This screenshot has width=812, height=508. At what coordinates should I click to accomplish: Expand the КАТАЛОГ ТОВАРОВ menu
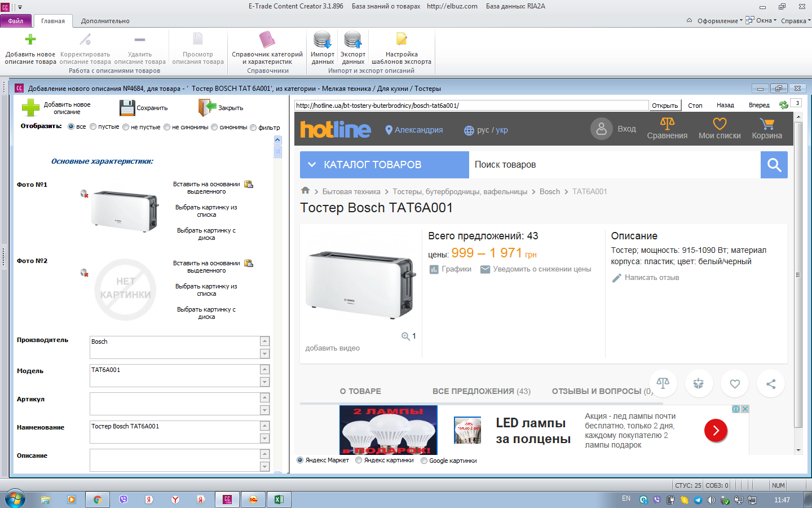385,165
